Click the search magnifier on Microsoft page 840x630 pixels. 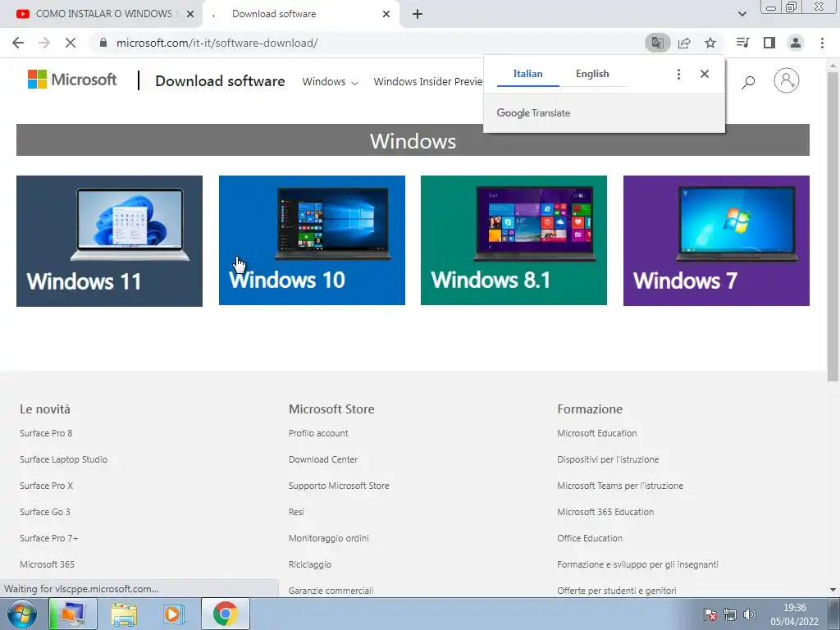pos(748,81)
